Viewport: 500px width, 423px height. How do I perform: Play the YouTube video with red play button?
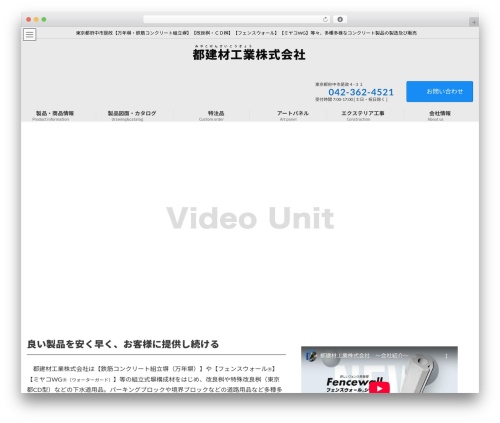[379, 388]
